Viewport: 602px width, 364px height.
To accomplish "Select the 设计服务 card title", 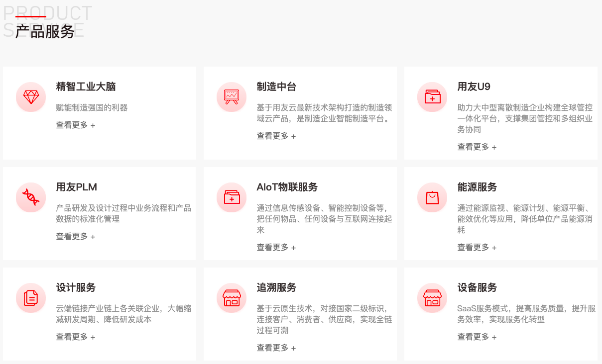I will pyautogui.click(x=76, y=288).
